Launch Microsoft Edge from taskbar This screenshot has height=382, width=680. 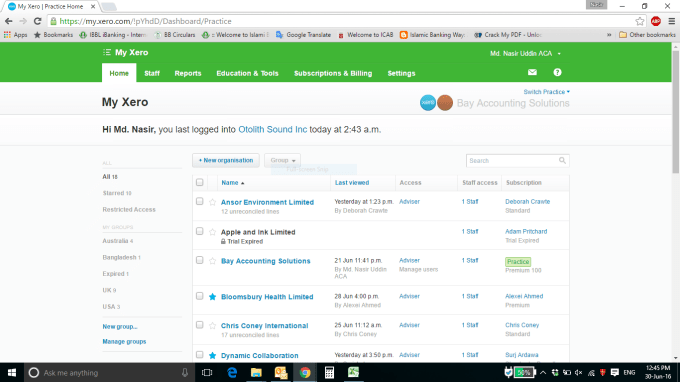[232, 372]
